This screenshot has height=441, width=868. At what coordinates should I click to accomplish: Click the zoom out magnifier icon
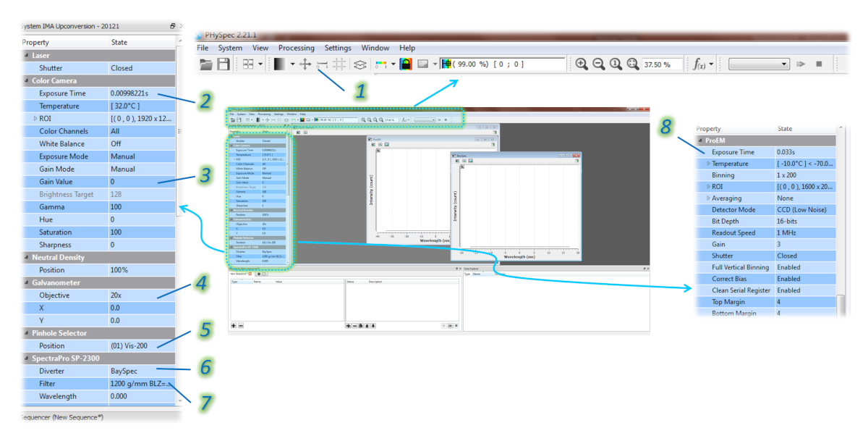point(599,64)
